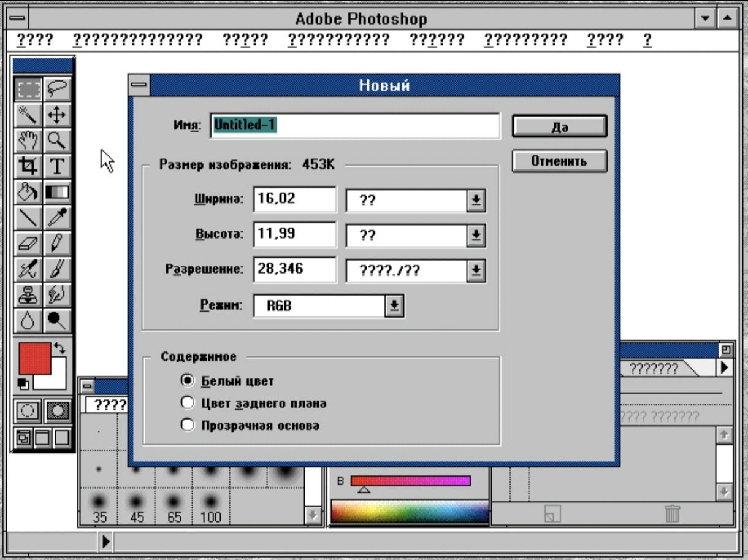
Task: Select the Type tool
Action: coord(57,166)
